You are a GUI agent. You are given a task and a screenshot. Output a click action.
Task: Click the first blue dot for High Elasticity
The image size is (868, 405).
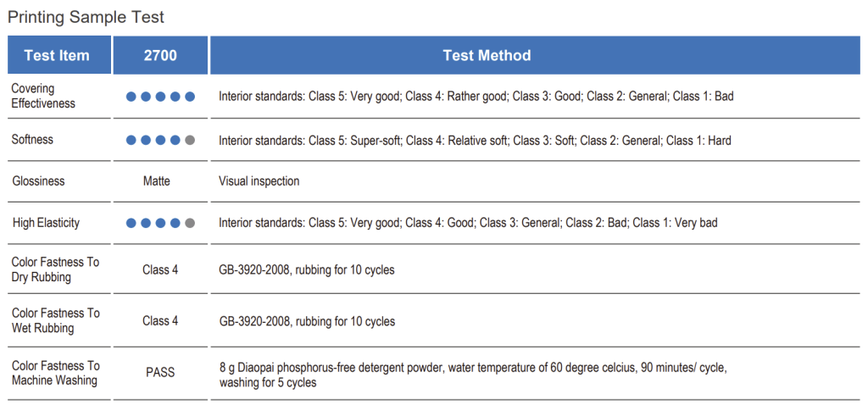point(131,223)
